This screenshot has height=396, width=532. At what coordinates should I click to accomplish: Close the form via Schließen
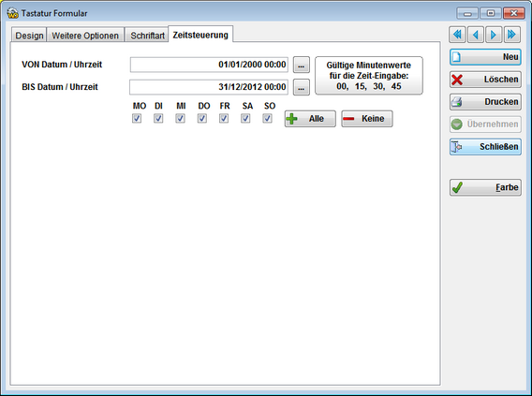[x=485, y=147]
